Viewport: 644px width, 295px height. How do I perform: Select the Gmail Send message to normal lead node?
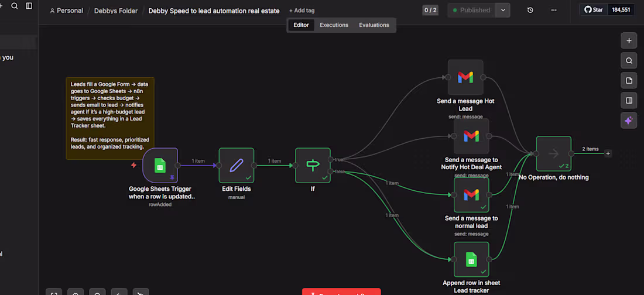471,195
